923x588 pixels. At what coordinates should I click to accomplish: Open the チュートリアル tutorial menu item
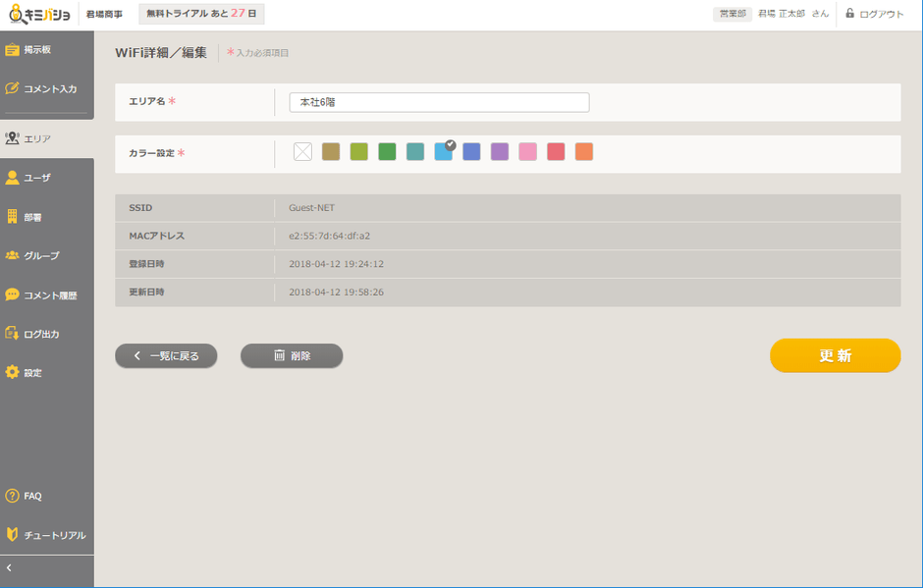point(46,535)
